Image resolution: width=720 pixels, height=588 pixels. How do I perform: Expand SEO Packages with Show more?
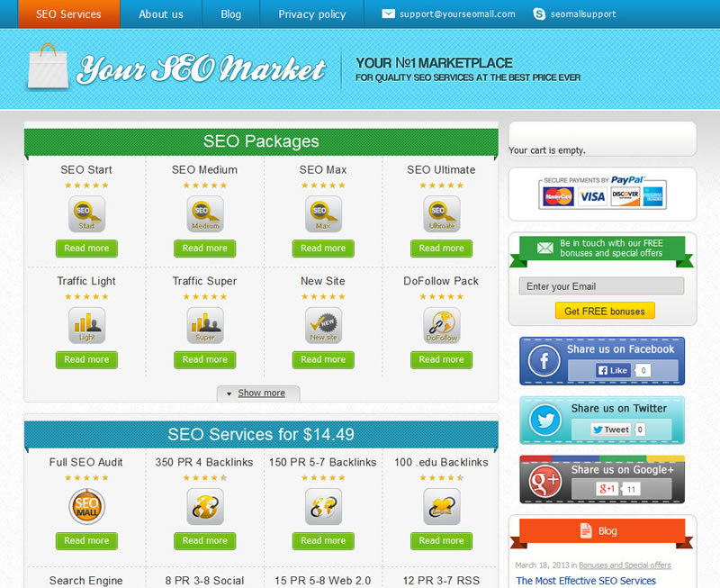coord(260,394)
